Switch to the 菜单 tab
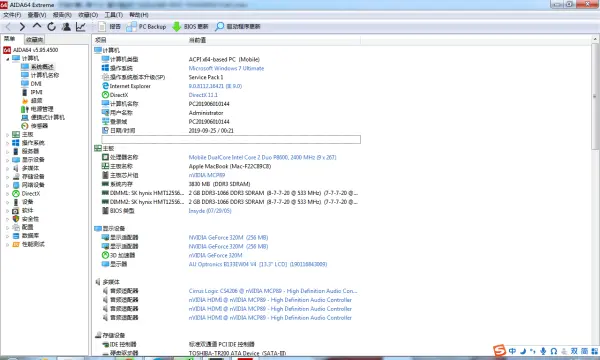Viewport: 600px width, 360px height. pos(10,39)
